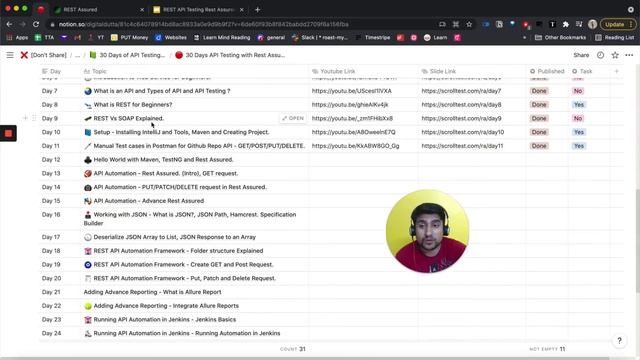Screen dimensions: 640x360
Task: Click the Day 13 page icon
Action: point(88,173)
